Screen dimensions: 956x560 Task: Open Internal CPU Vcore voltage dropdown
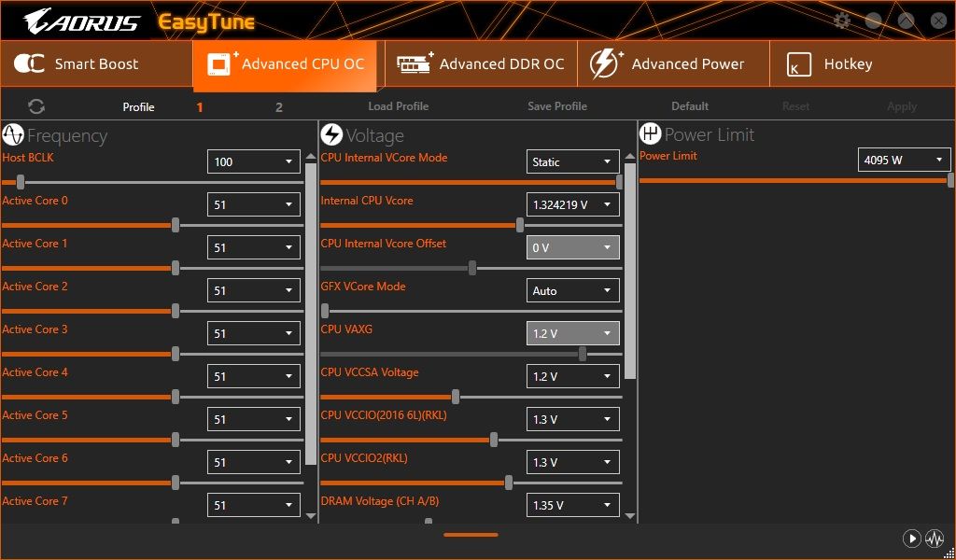573,204
